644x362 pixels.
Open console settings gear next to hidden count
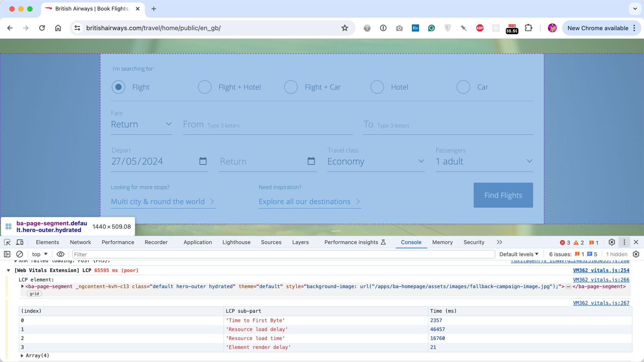click(x=636, y=254)
